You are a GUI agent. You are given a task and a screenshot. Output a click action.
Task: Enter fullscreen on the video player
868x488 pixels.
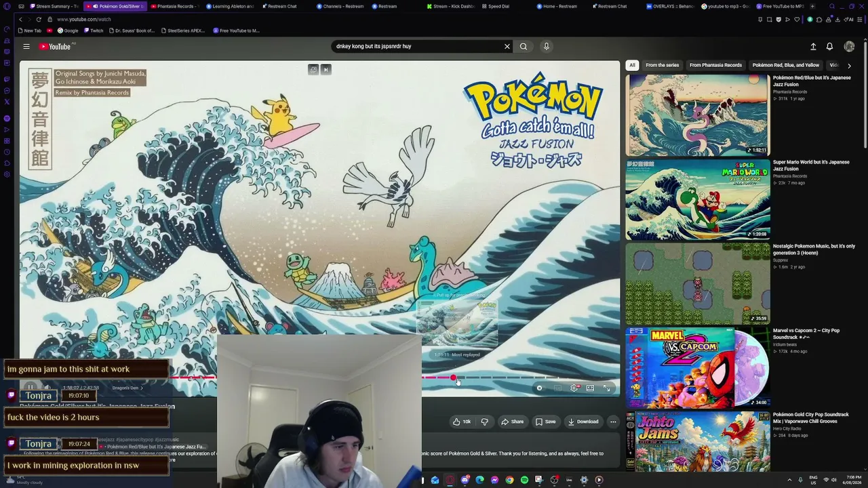[606, 388]
